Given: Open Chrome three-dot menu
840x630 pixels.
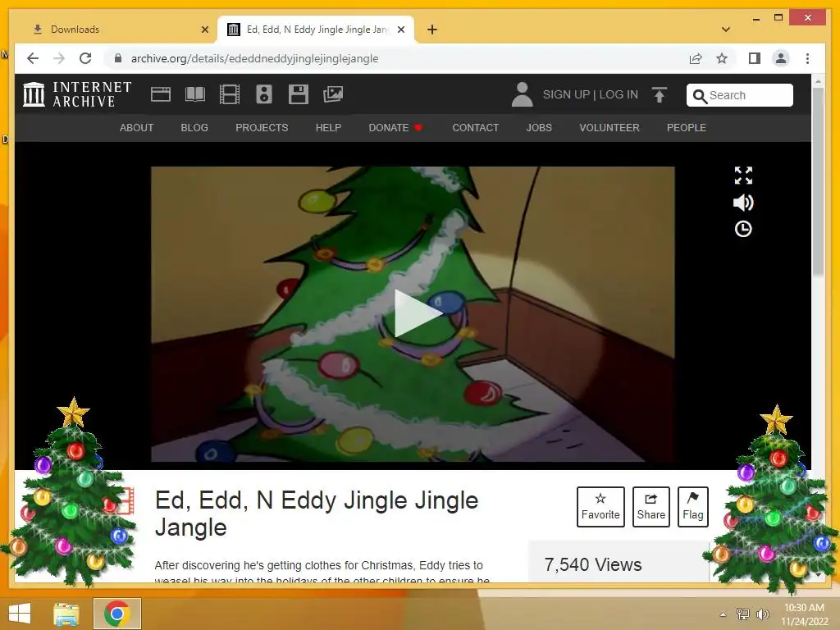Looking at the screenshot, I should pos(807,58).
